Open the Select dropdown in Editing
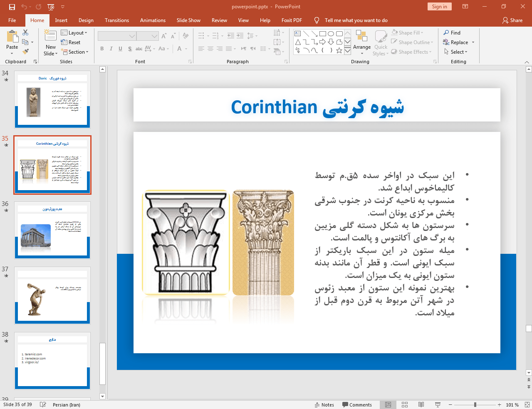Image resolution: width=532 pixels, height=409 pixels. 456,52
